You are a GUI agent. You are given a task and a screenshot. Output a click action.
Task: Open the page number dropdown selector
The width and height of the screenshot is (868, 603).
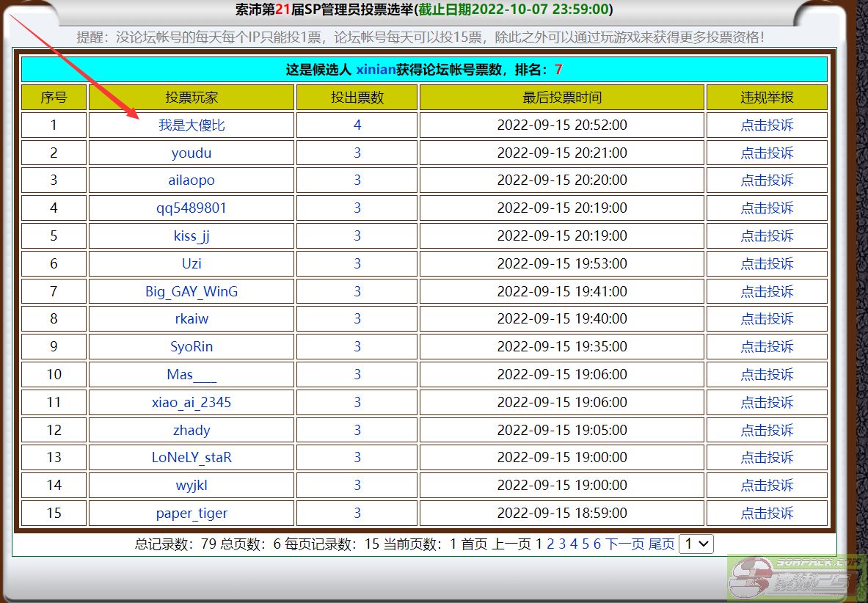(x=696, y=544)
